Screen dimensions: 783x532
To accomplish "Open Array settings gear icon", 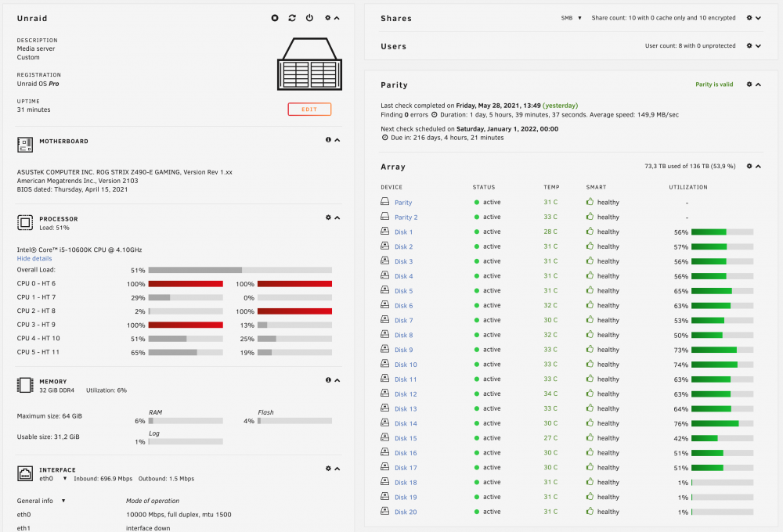I will (x=749, y=166).
